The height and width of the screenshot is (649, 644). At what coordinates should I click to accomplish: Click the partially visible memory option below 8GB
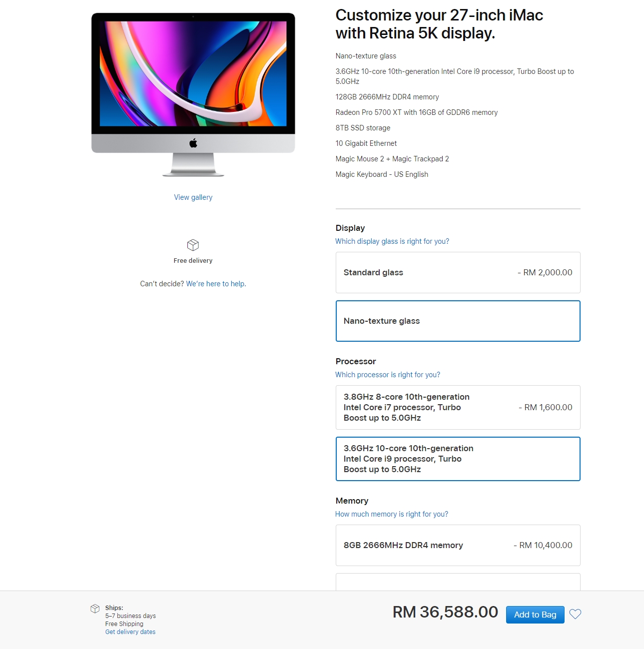tap(458, 582)
